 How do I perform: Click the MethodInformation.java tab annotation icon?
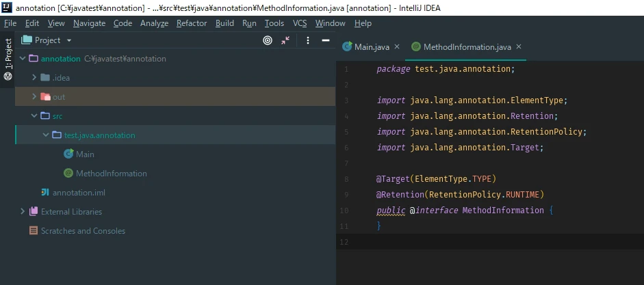coord(416,46)
